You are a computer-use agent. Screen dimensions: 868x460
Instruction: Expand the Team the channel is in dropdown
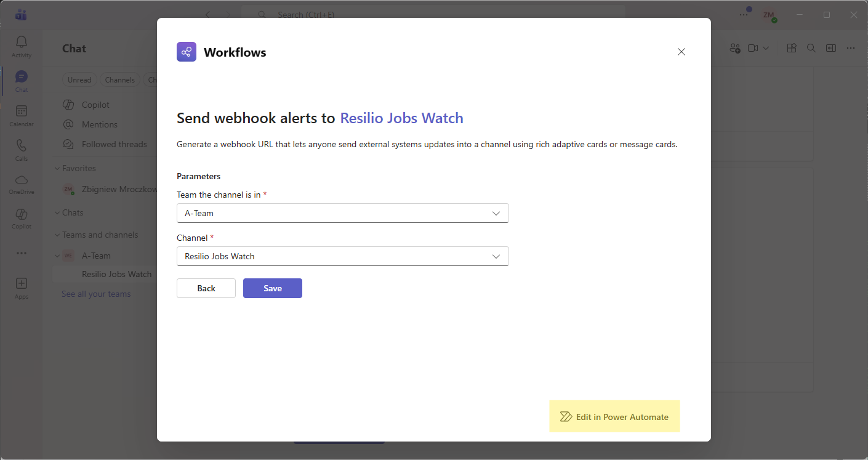342,213
